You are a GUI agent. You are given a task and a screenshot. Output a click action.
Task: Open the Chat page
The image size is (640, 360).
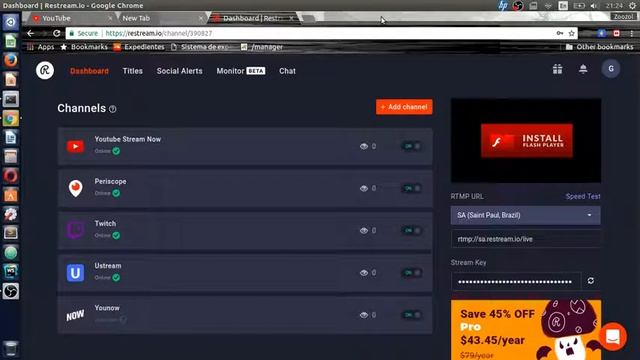[x=287, y=71]
